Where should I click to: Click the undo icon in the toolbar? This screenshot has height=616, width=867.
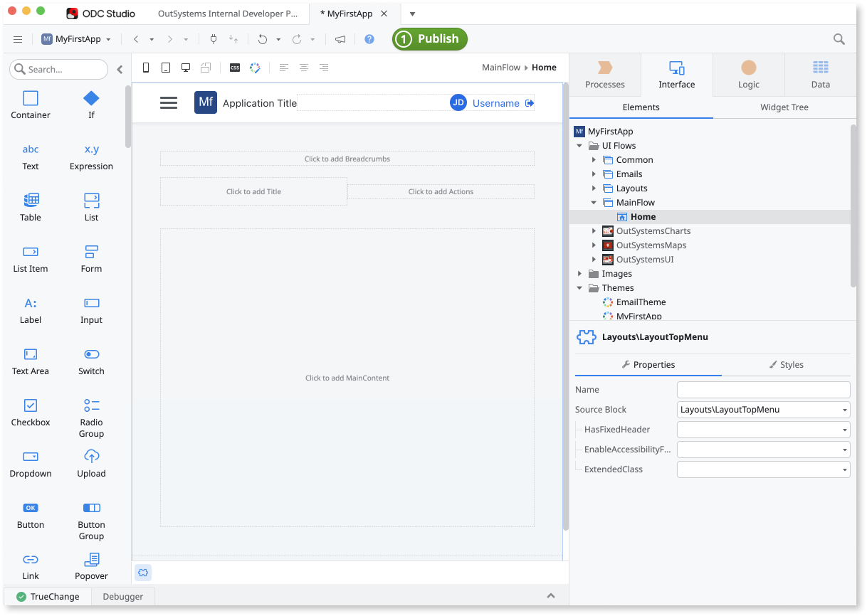(261, 39)
